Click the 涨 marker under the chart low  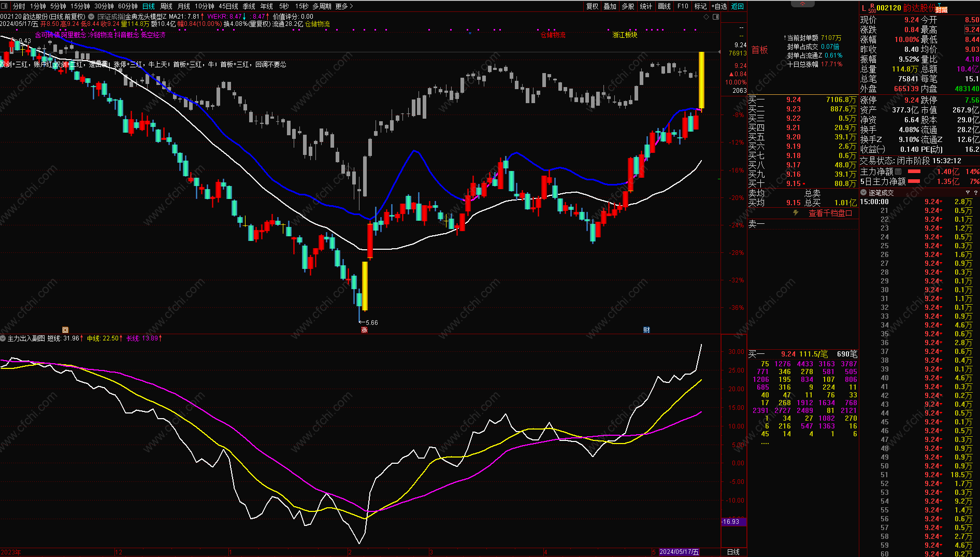364,330
